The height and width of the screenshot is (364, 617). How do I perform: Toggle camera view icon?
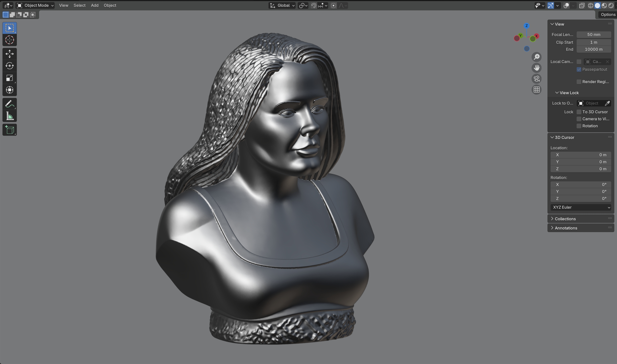(x=537, y=79)
